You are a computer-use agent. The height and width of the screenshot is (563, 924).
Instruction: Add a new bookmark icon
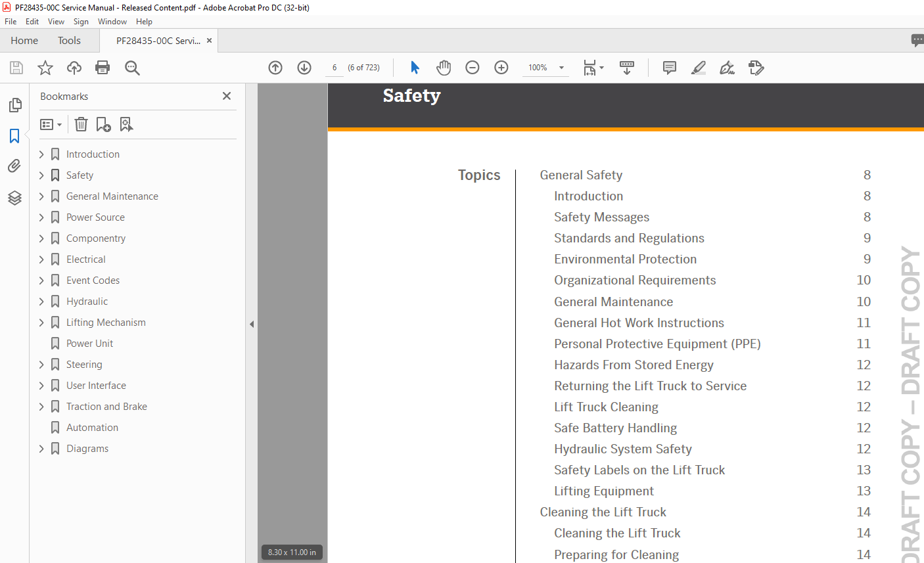click(103, 124)
